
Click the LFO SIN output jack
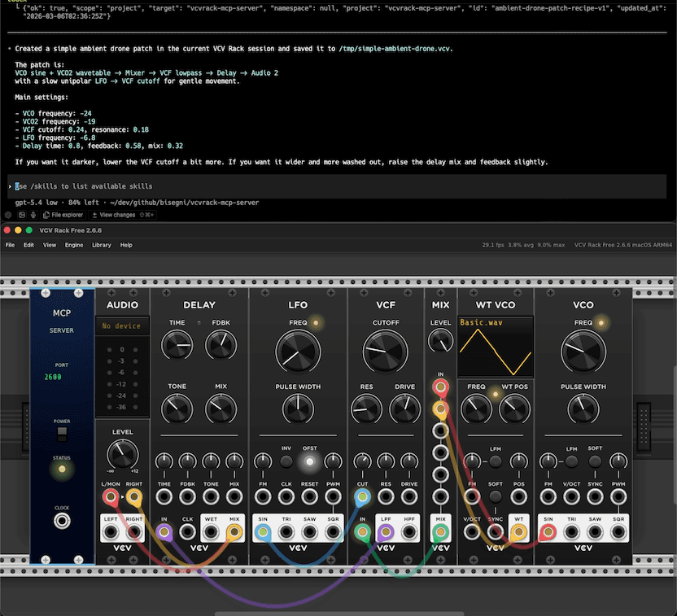(263, 532)
